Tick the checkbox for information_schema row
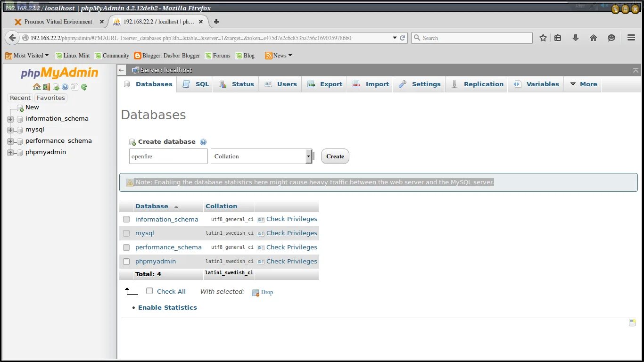This screenshot has height=362, width=644. tap(126, 219)
